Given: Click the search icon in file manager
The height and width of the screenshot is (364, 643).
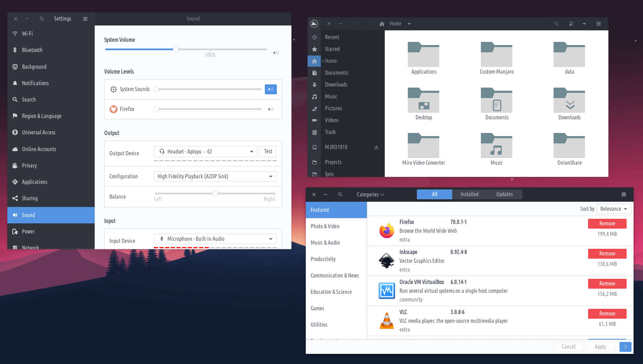Looking at the screenshot, I should point(556,24).
